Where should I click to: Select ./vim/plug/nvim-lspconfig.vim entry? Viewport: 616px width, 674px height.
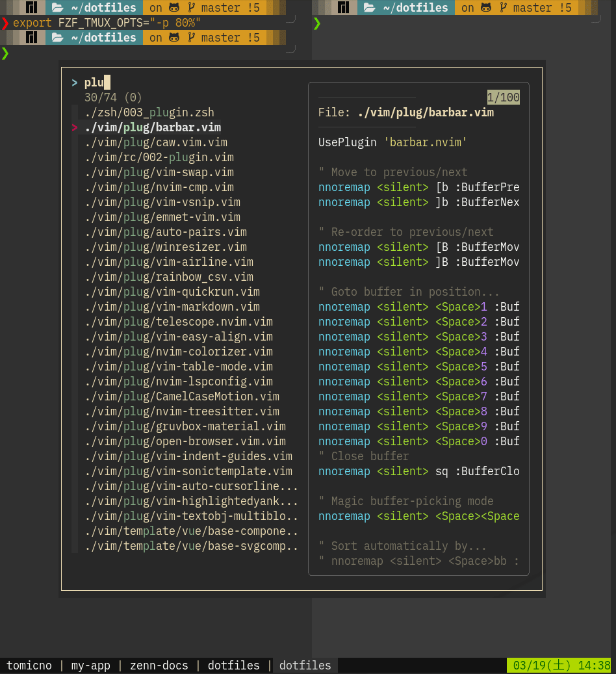click(179, 382)
